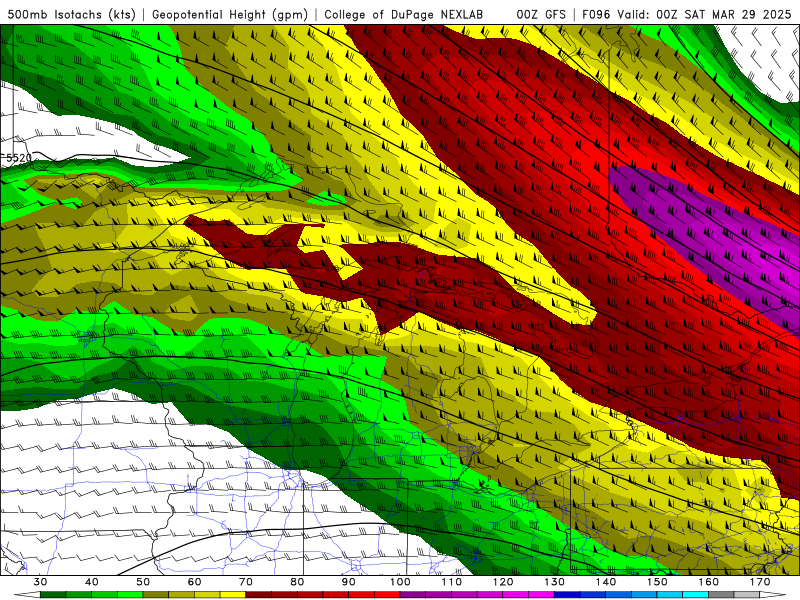
Task: Click the 'F096' forecast hour text
Action: (596, 14)
